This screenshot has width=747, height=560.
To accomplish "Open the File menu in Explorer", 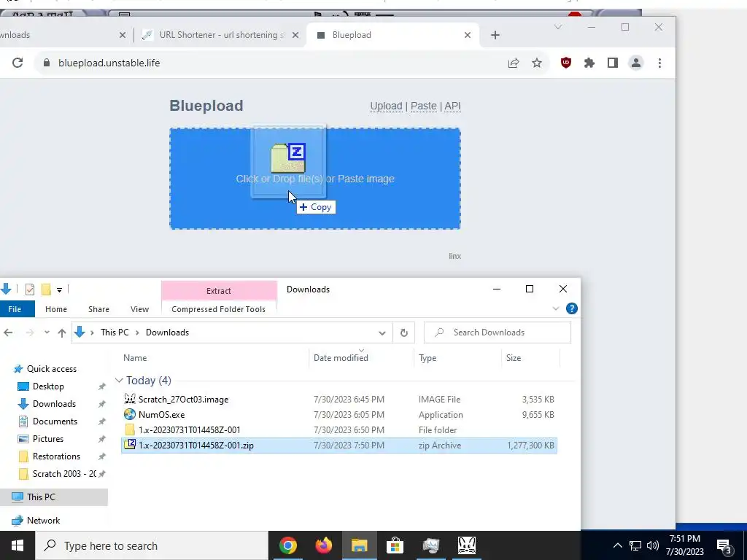I will pos(15,309).
